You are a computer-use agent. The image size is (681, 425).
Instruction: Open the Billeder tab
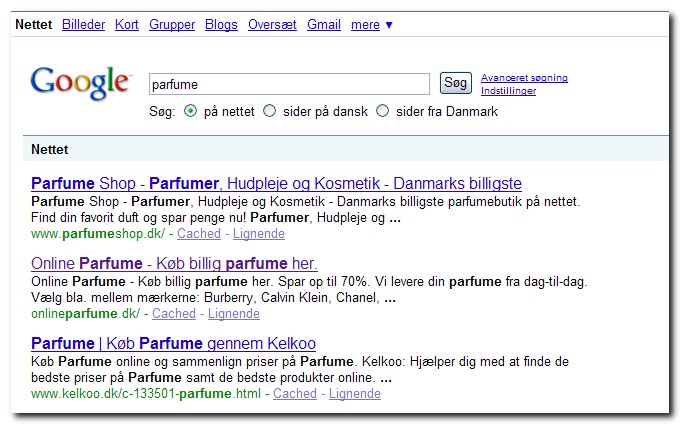[x=83, y=24]
